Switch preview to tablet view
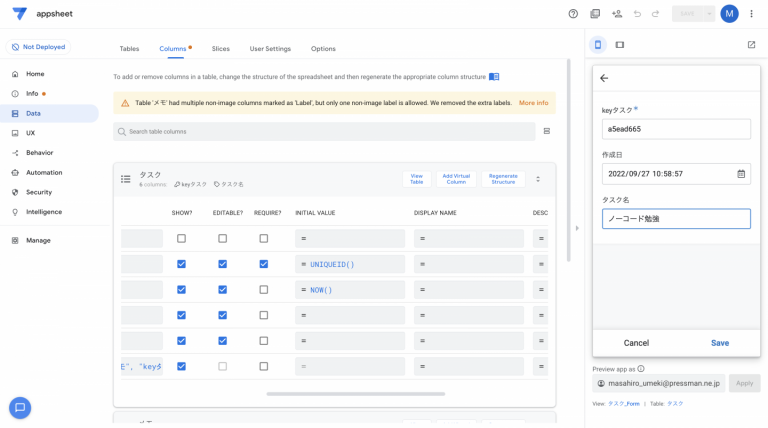This screenshot has height=428, width=768. (620, 45)
